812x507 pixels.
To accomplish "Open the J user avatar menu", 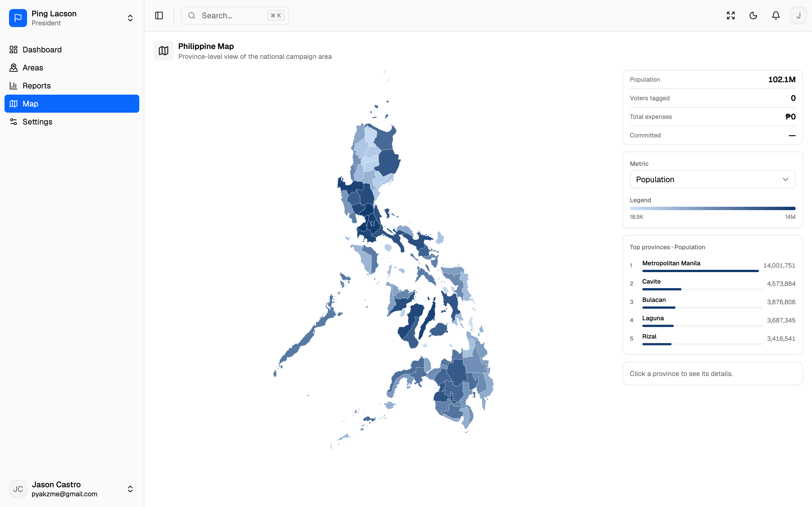I will (798, 15).
